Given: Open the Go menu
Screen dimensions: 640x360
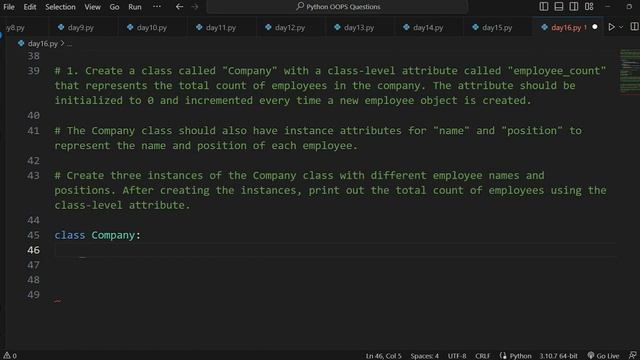Looking at the screenshot, I should pos(114,7).
